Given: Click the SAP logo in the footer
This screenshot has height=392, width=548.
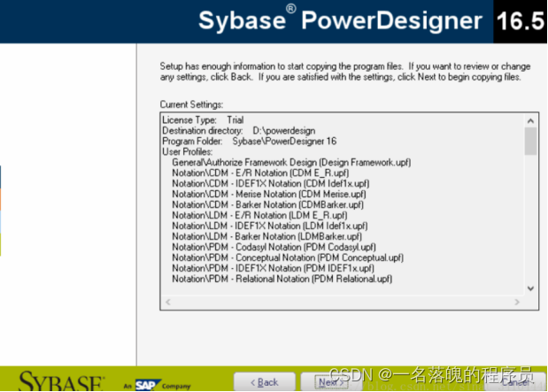Looking at the screenshot, I should (x=148, y=385).
